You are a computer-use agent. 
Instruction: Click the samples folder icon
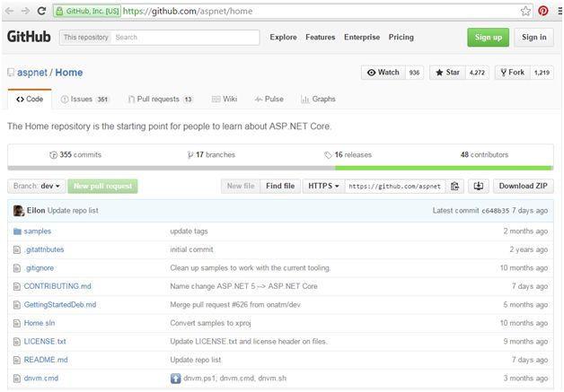point(17,231)
